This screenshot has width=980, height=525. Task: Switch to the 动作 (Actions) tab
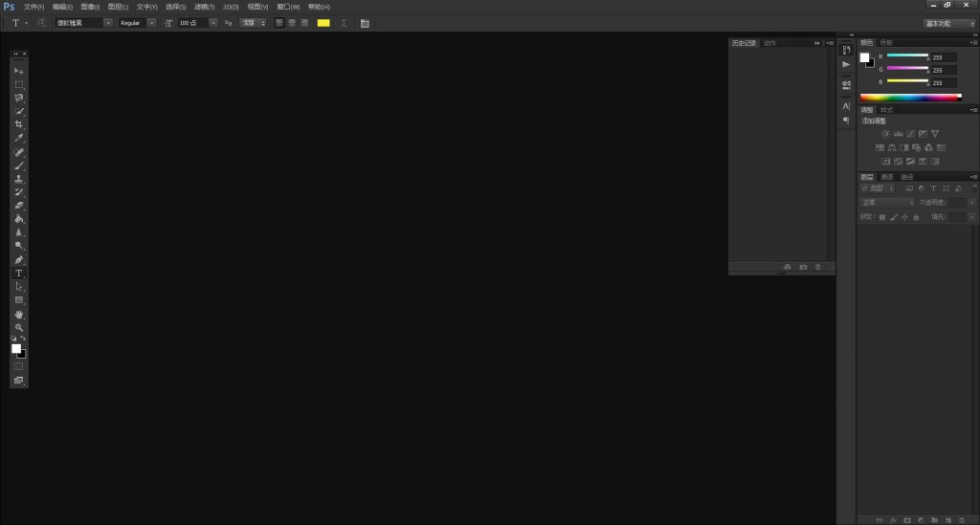[770, 43]
